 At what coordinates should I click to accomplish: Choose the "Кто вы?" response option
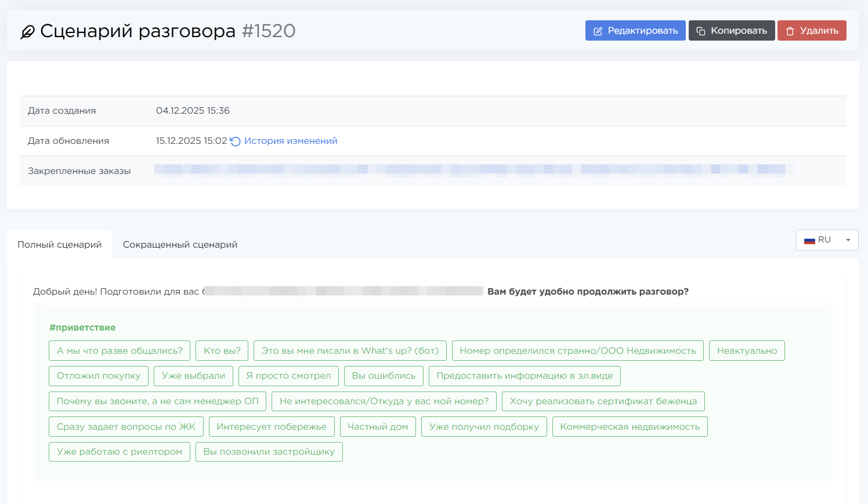tap(222, 351)
